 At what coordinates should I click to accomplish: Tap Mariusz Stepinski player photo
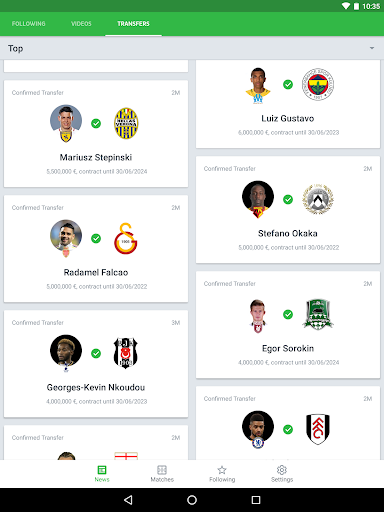[x=66, y=123]
